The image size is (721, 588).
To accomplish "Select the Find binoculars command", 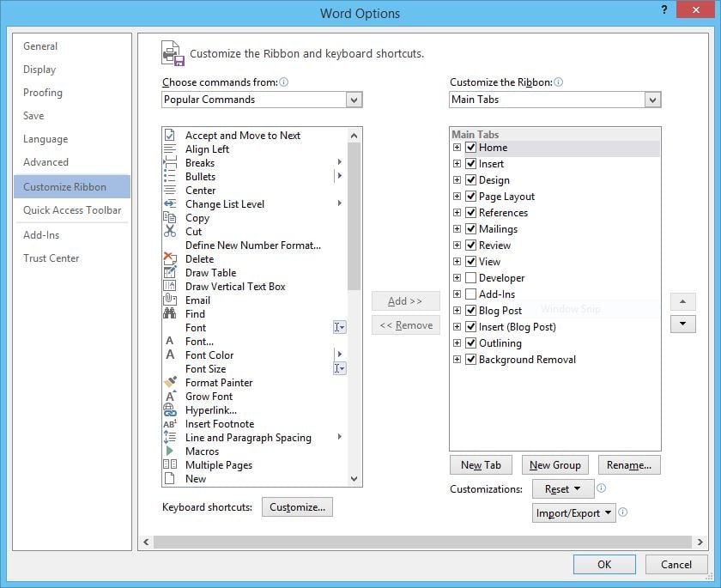I will [x=174, y=314].
